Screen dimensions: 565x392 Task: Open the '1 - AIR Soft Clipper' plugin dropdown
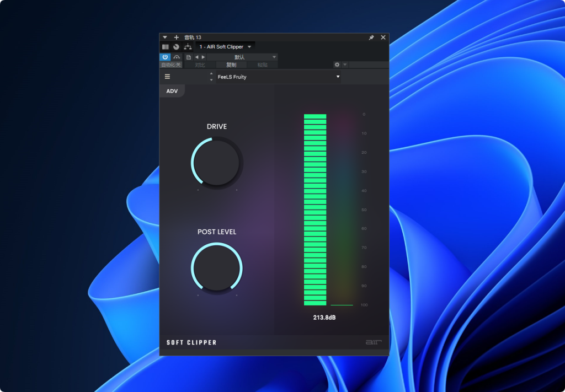[225, 47]
